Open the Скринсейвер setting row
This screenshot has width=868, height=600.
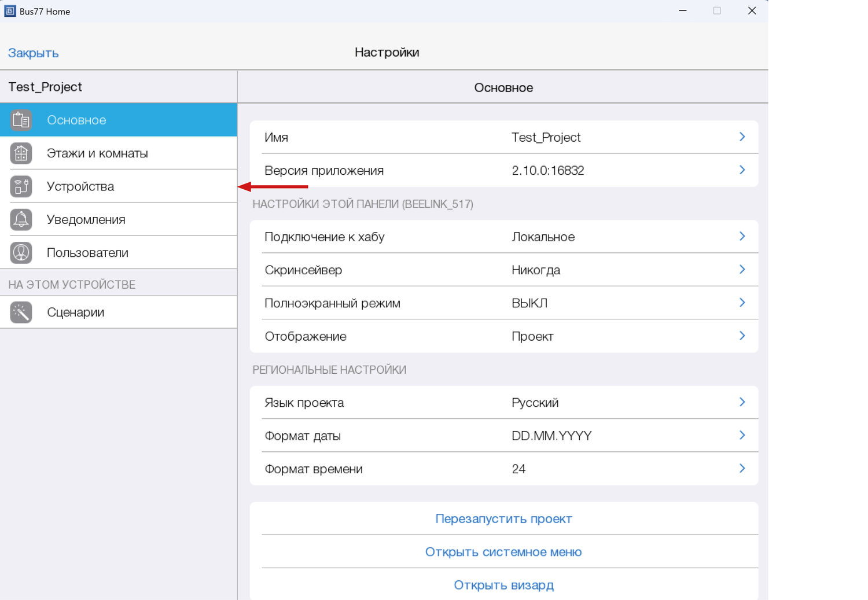click(x=503, y=270)
